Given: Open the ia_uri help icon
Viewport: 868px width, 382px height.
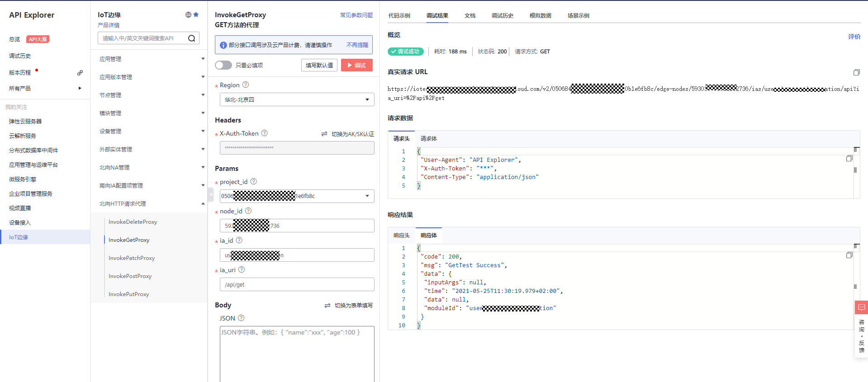Looking at the screenshot, I should [242, 269].
